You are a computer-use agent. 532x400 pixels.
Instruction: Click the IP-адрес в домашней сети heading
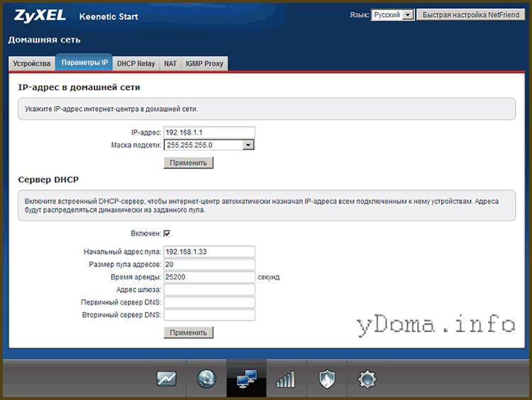coord(79,87)
